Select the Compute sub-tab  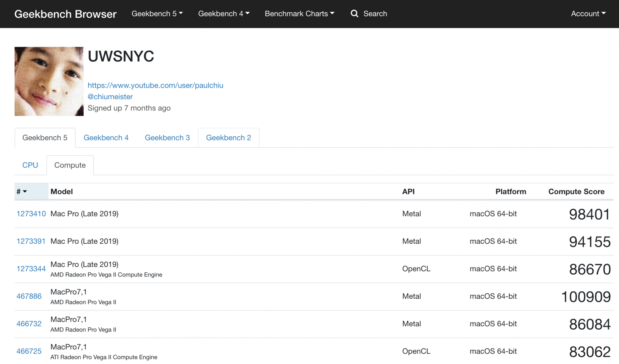click(x=70, y=165)
